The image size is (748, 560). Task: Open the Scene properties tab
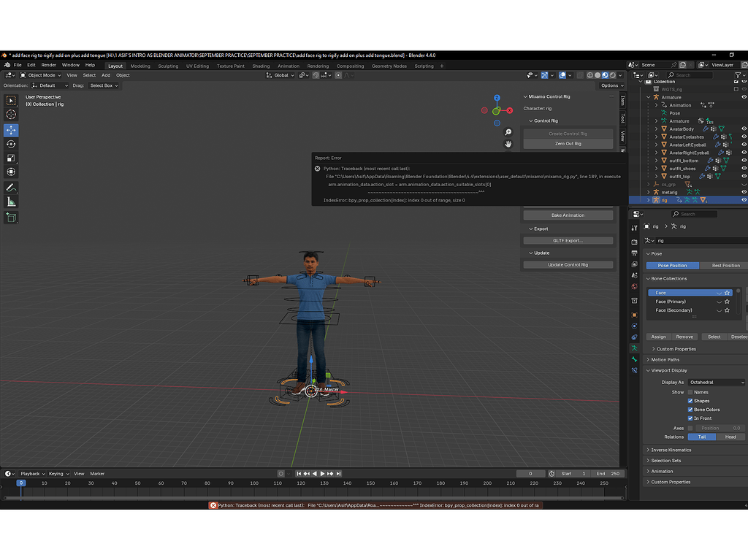(634, 275)
